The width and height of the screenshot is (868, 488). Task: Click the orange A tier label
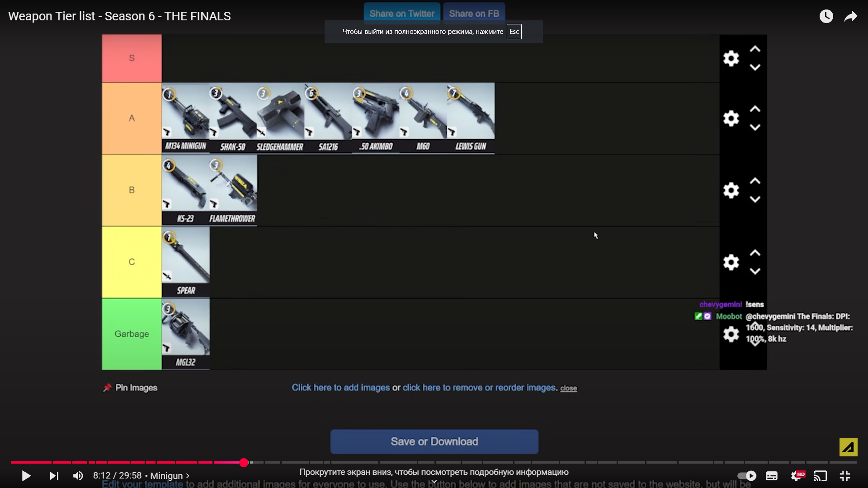[132, 118]
